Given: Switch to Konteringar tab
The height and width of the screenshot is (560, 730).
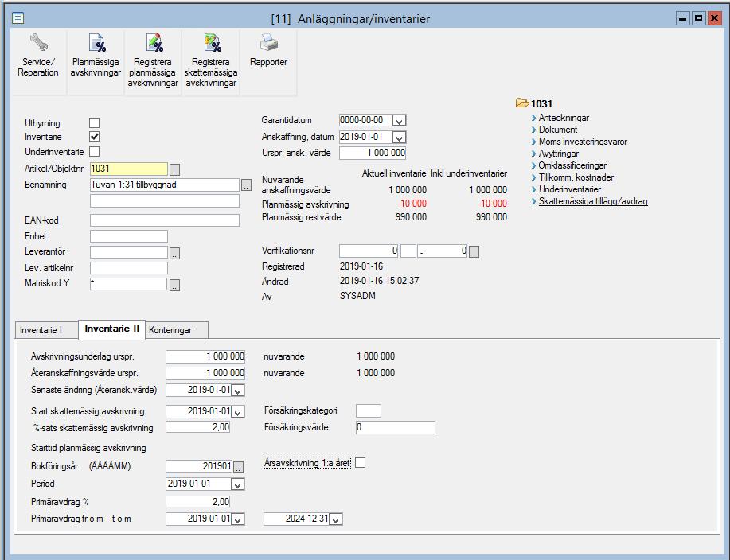Looking at the screenshot, I should pyautogui.click(x=177, y=330).
